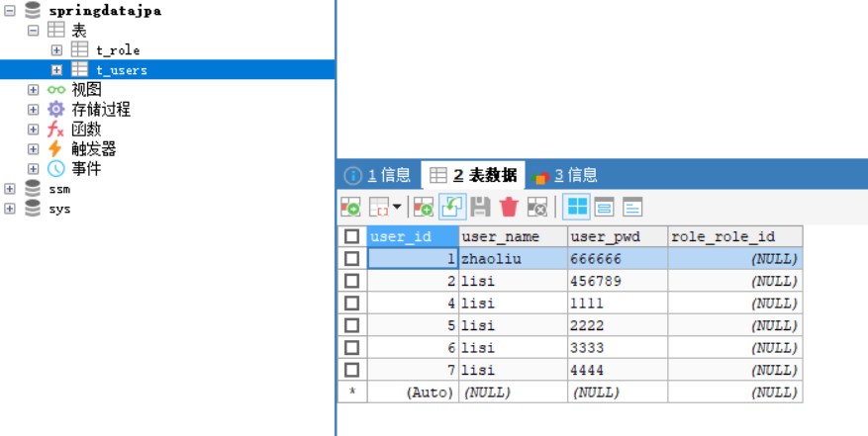This screenshot has height=436, width=868.
Task: Click the springdatajpa database cylinder icon
Action: point(33,10)
